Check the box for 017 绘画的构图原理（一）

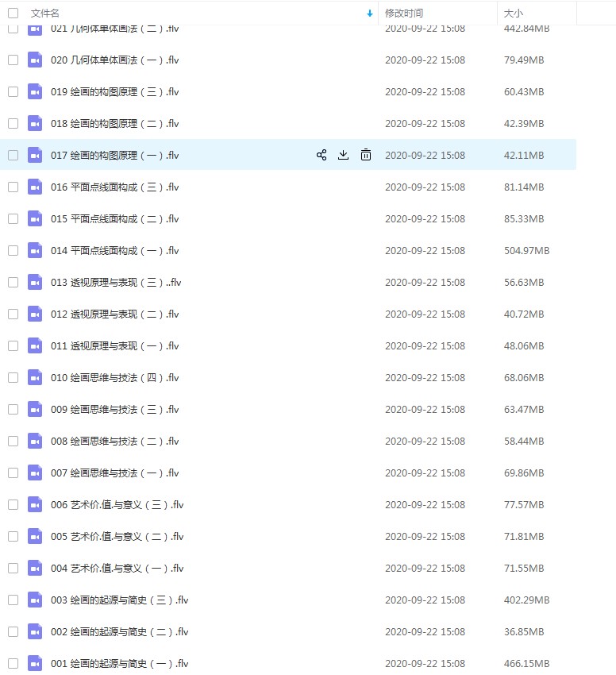13,155
